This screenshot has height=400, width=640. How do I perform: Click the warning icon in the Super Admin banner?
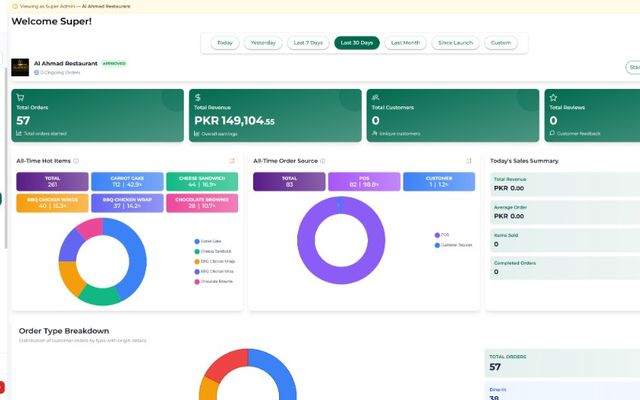(x=15, y=6)
